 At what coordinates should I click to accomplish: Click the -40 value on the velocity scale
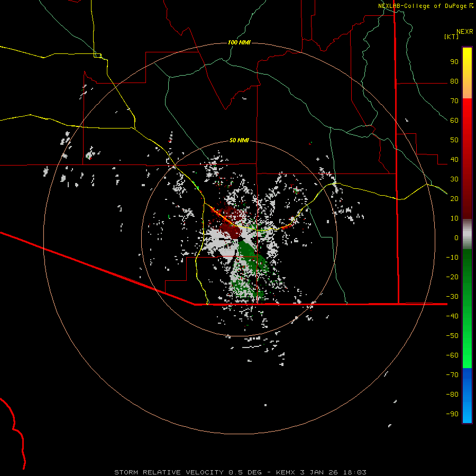click(x=452, y=316)
